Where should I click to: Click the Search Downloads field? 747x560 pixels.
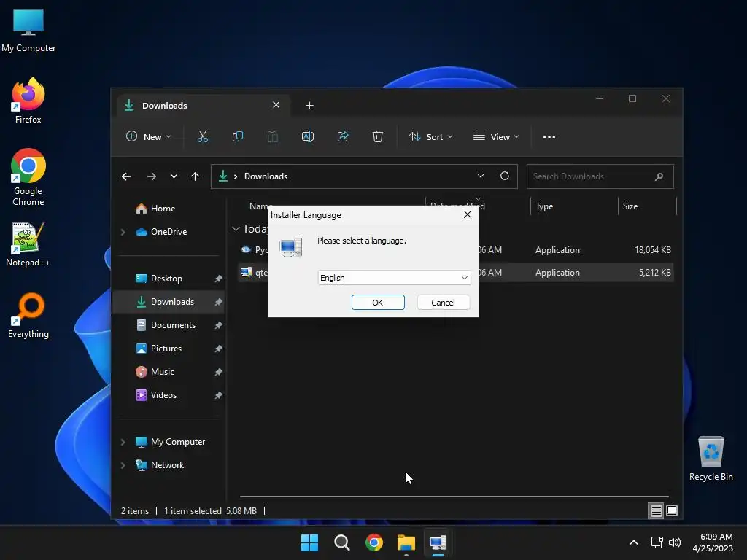(600, 176)
